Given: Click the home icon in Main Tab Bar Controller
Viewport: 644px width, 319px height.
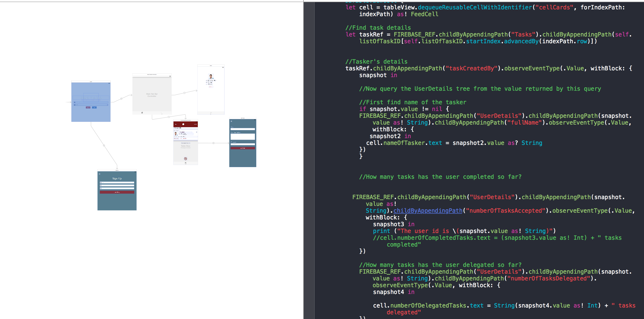Looking at the screenshot, I should click(142, 113).
